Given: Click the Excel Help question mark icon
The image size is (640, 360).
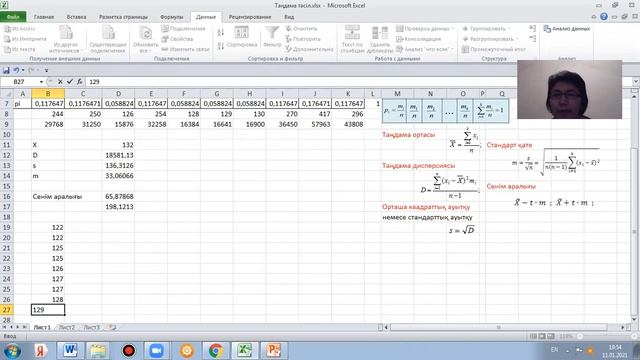Looking at the screenshot, I should click(x=604, y=17).
